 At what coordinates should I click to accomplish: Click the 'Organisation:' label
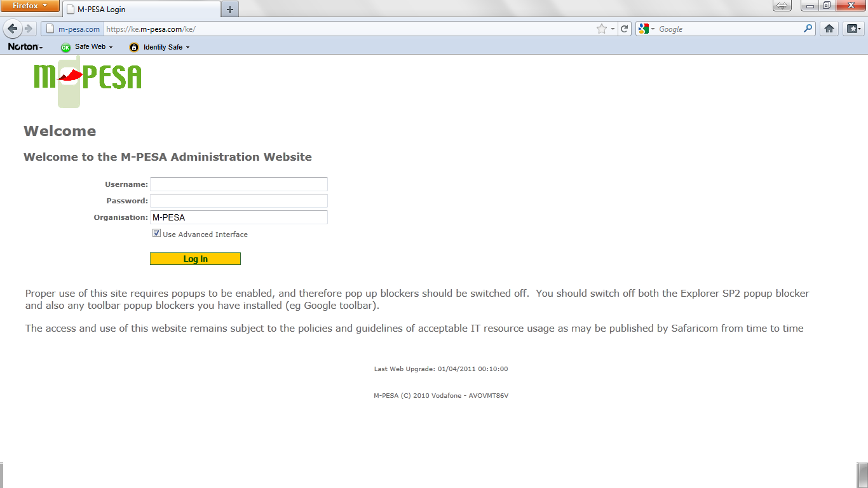tap(121, 217)
